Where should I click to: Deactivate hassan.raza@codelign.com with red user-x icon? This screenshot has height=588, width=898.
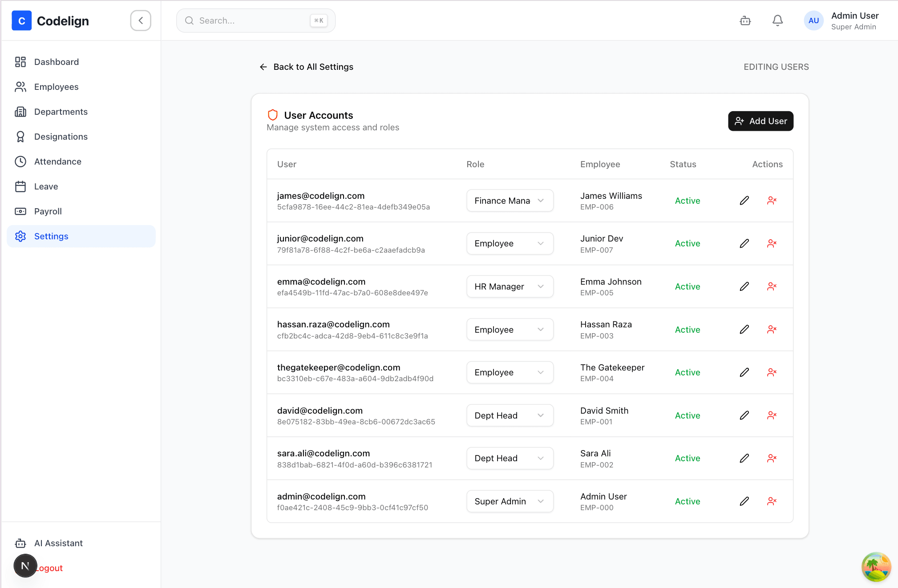pyautogui.click(x=772, y=330)
